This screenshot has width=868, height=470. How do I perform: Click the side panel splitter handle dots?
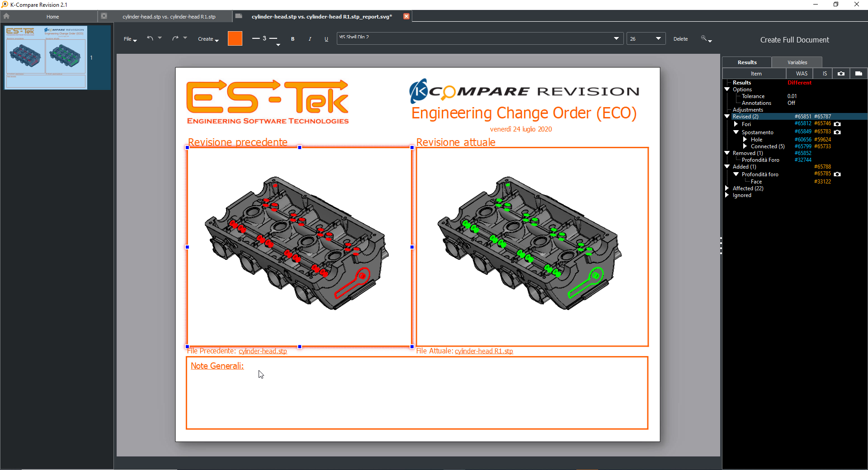point(721,245)
